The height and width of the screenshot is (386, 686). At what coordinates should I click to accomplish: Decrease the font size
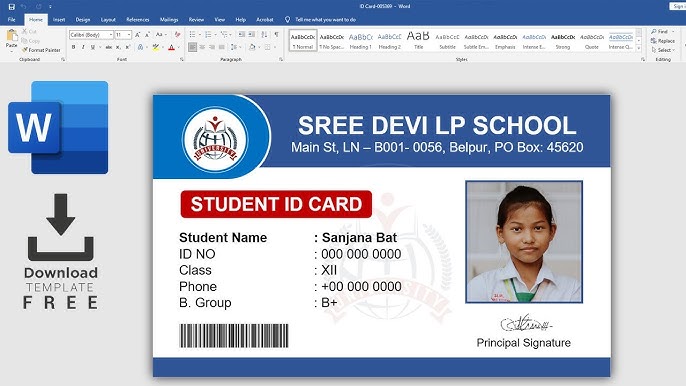[x=147, y=35]
